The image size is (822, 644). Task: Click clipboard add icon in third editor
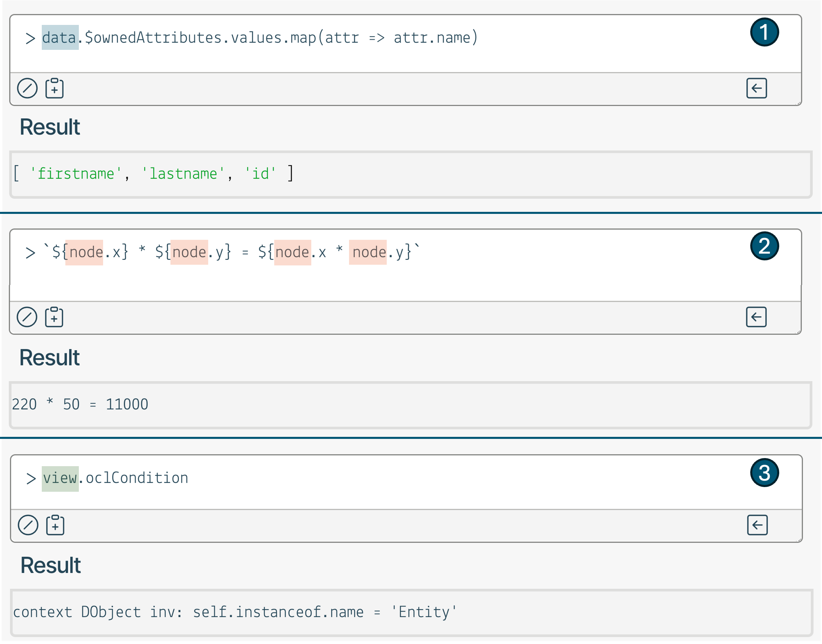click(x=56, y=525)
